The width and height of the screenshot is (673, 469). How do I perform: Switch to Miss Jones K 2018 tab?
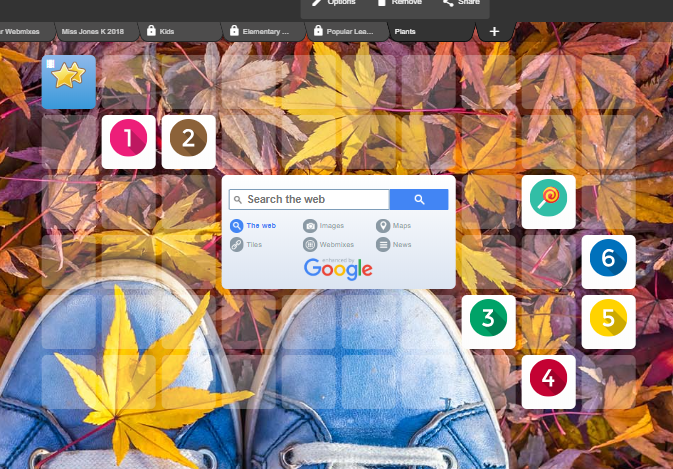(97, 32)
